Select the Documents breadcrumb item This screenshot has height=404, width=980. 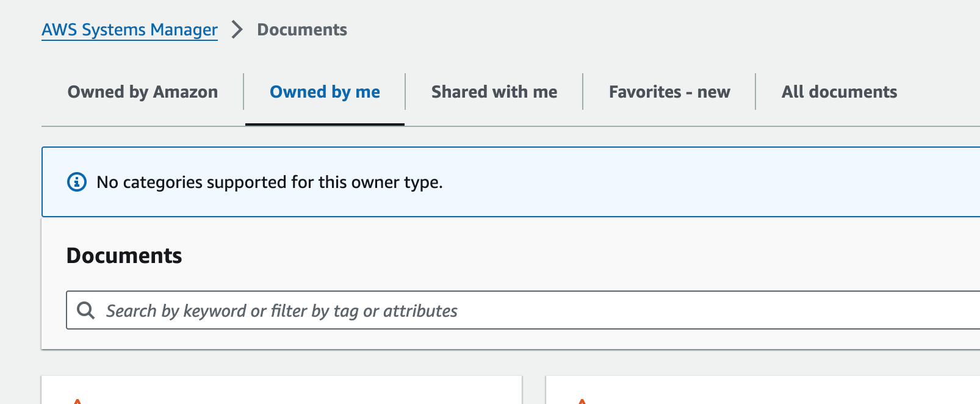click(301, 30)
